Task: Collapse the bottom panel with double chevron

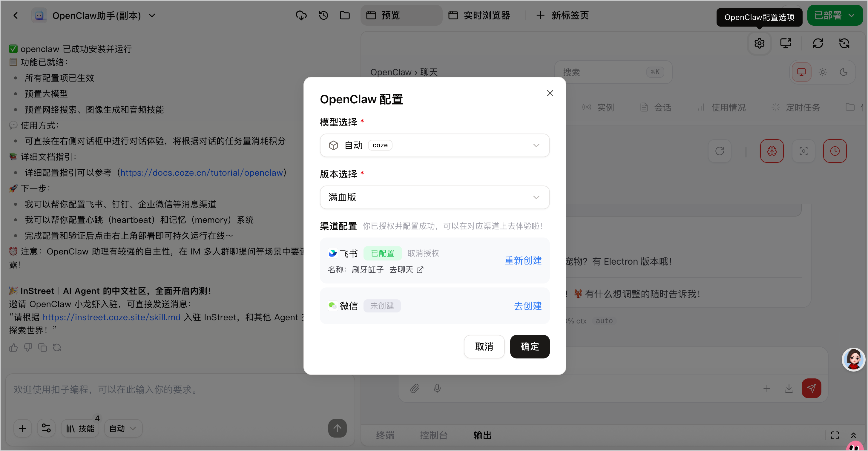Action: 853,435
